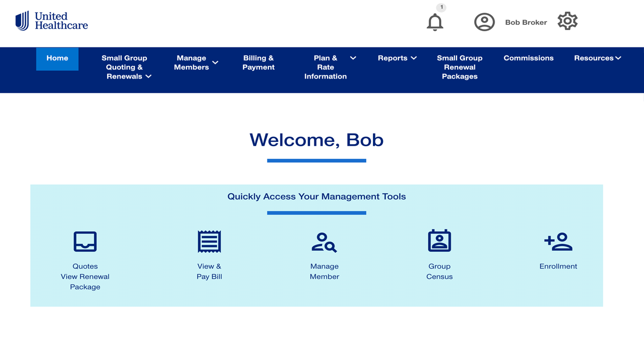Open the settings gear icon
Screen dimensions: 644x360
pos(567,21)
